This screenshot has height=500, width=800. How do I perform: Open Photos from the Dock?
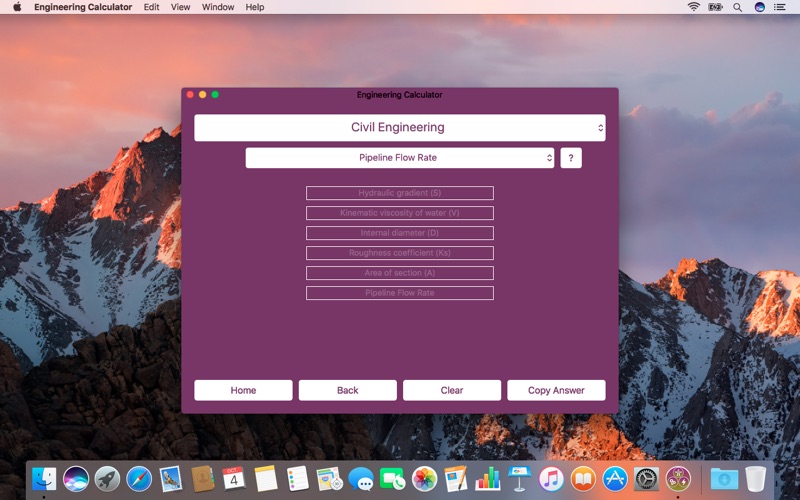tap(424, 479)
